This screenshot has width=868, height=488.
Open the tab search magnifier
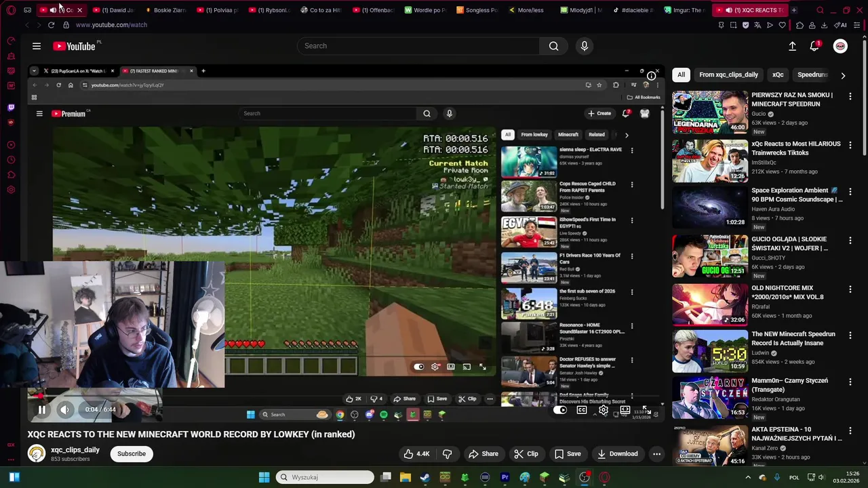point(820,10)
